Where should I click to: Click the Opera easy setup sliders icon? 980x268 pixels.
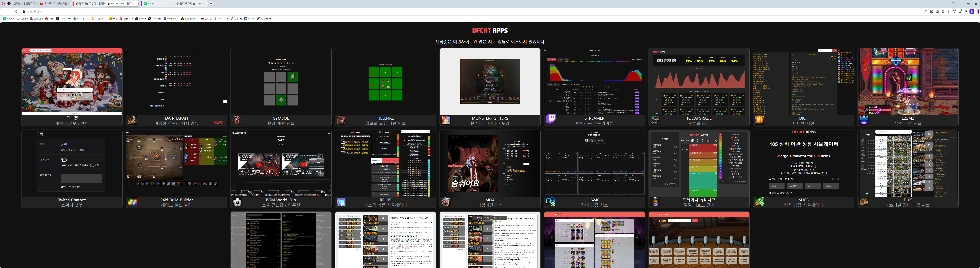[x=966, y=12]
